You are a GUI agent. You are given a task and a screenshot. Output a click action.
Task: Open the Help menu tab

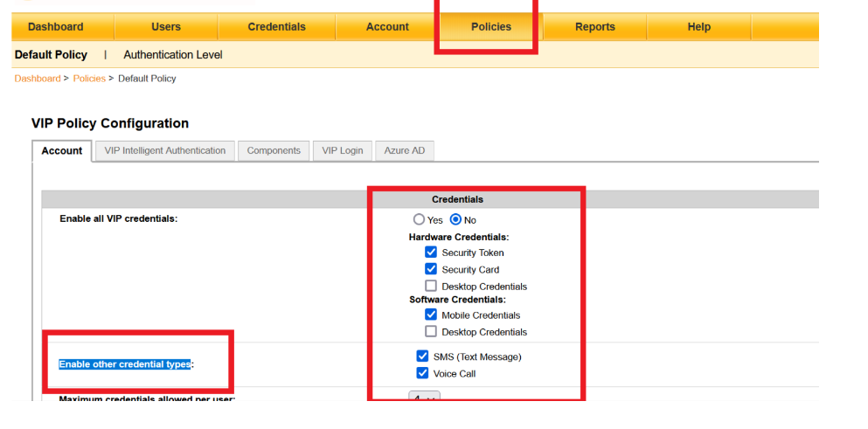coord(698,26)
